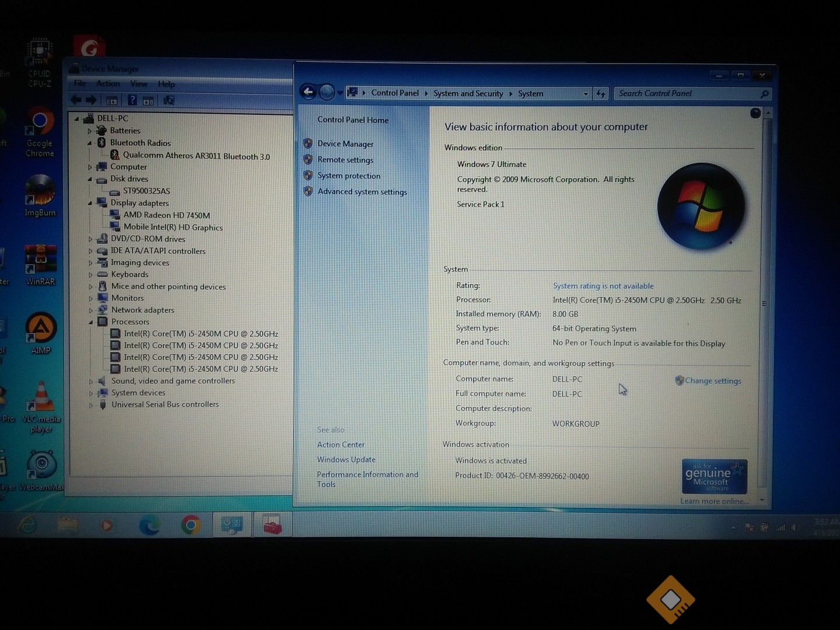Click the ImgBurn desktop icon
840x630 pixels.
(40, 196)
